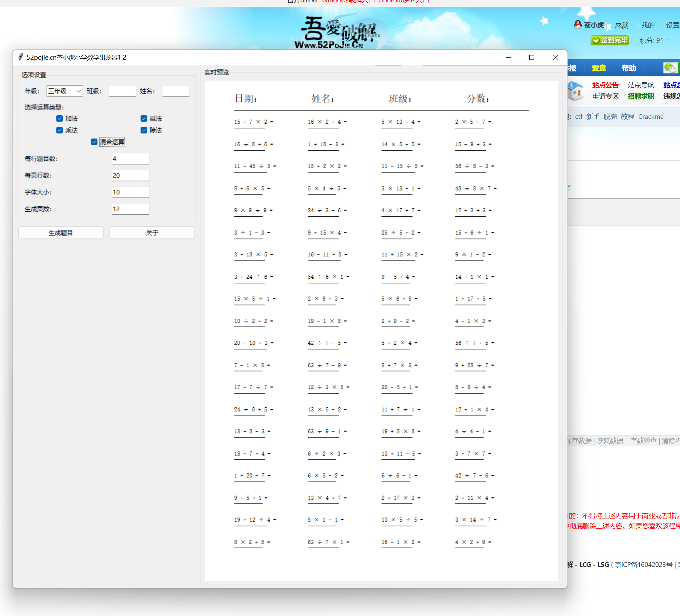Click the WeChat icon in navigation bar
This screenshot has width=680, height=616.
click(669, 68)
